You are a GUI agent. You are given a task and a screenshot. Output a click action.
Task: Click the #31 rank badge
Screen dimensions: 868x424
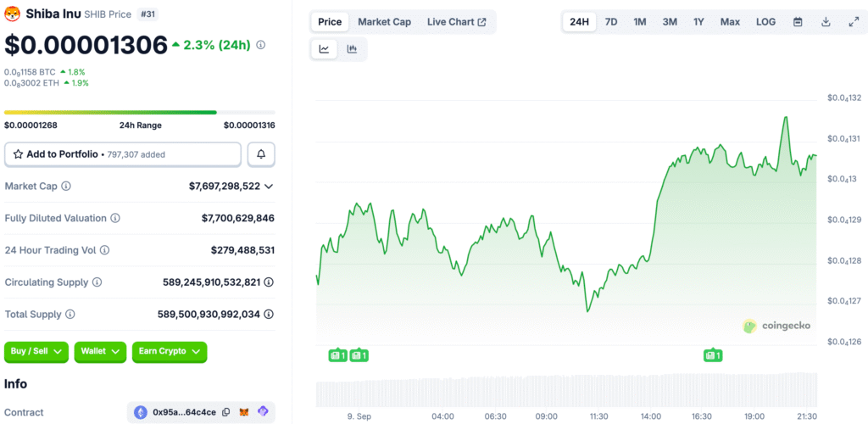click(x=147, y=14)
